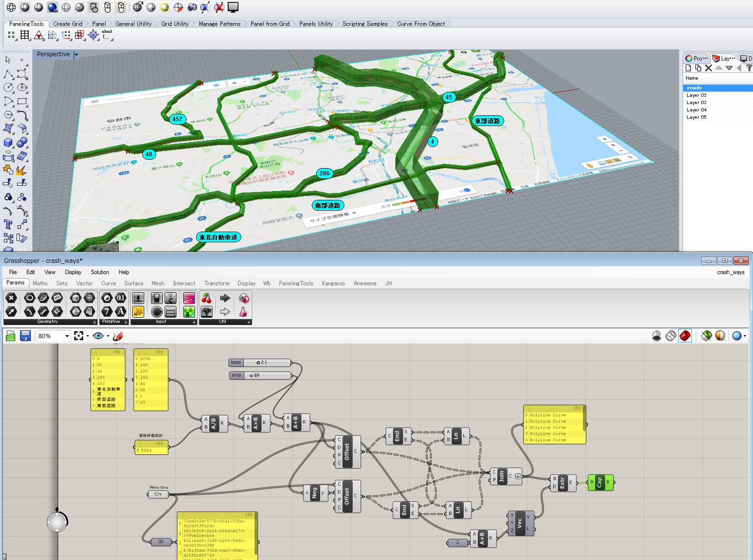753x560 pixels.
Task: Add a Circle parameter from Geometry panel
Action: (30, 298)
